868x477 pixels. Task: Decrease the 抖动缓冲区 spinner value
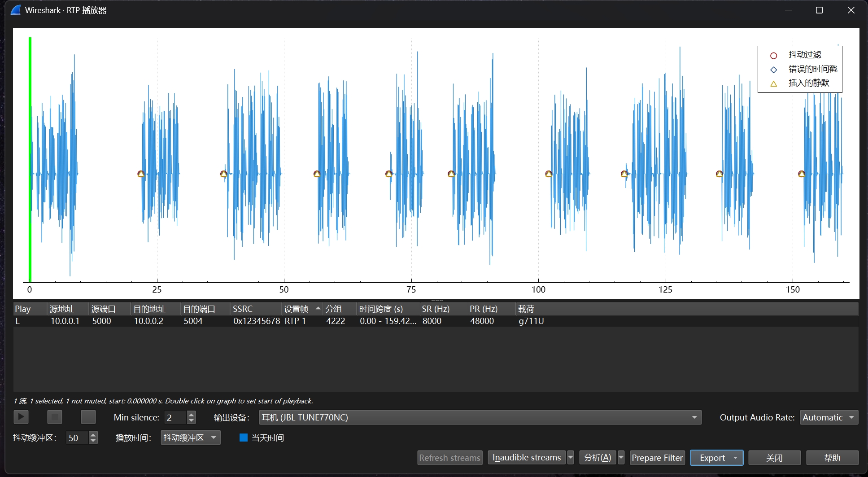pyautogui.click(x=93, y=441)
